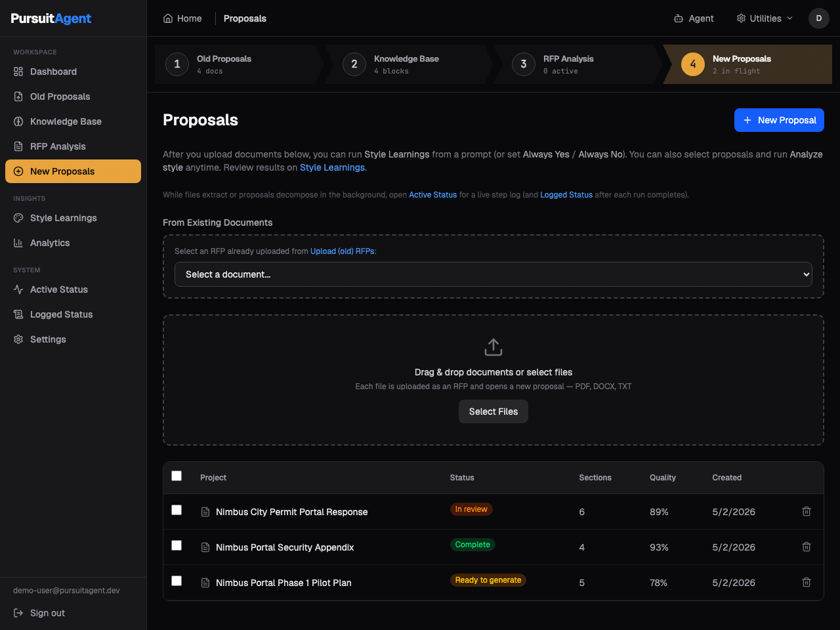Click the drag and drop upload zone text
The width and height of the screenshot is (840, 630).
[493, 372]
